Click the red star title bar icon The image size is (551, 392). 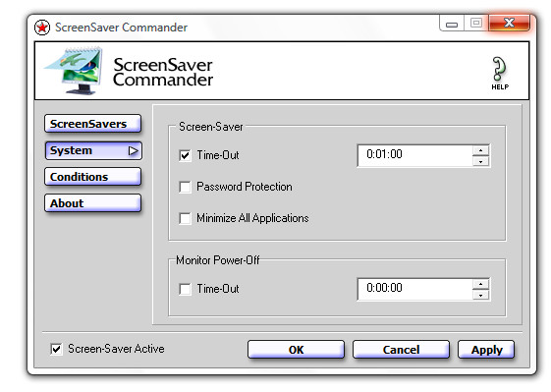pos(42,28)
